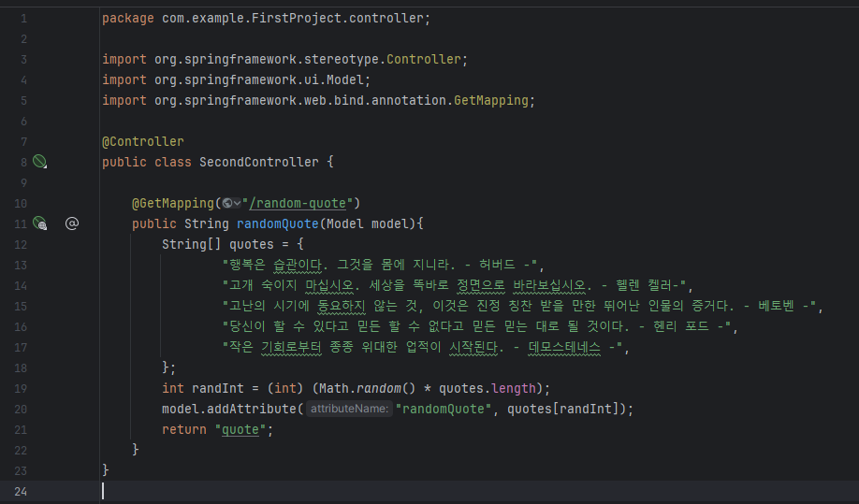Click the @Controller annotation on line 7
This screenshot has height=504, width=859.
click(143, 141)
